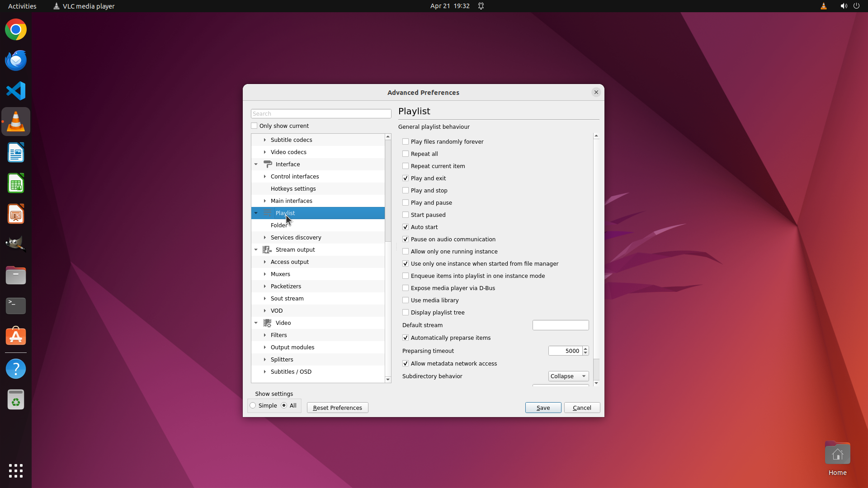Expand the Services discovery tree item
The image size is (868, 488).
coord(265,237)
